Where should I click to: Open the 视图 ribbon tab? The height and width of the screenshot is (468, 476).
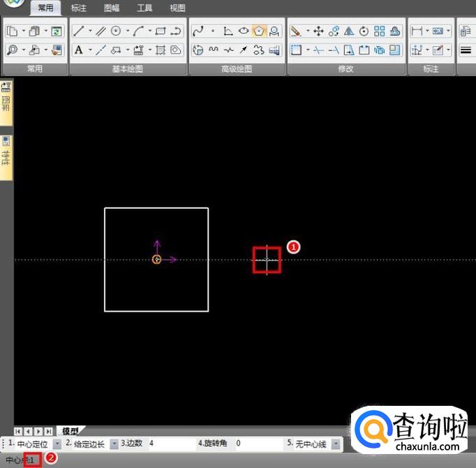tap(178, 8)
